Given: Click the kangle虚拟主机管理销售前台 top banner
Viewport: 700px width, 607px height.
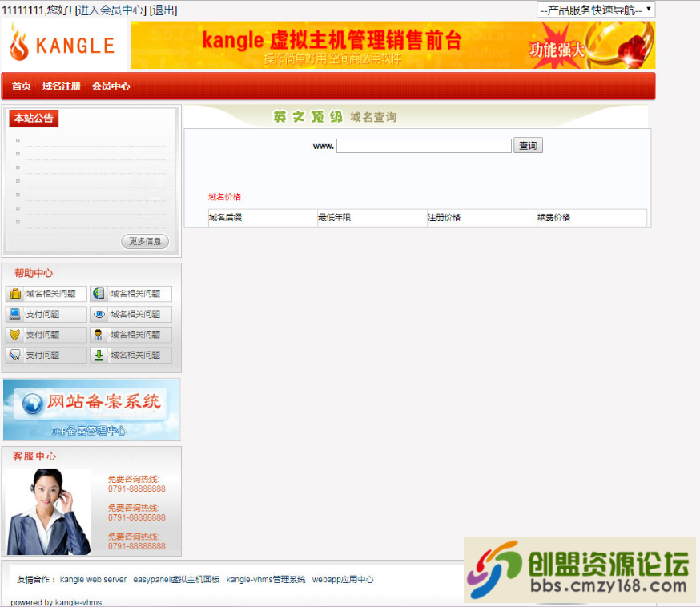Looking at the screenshot, I should [x=393, y=45].
